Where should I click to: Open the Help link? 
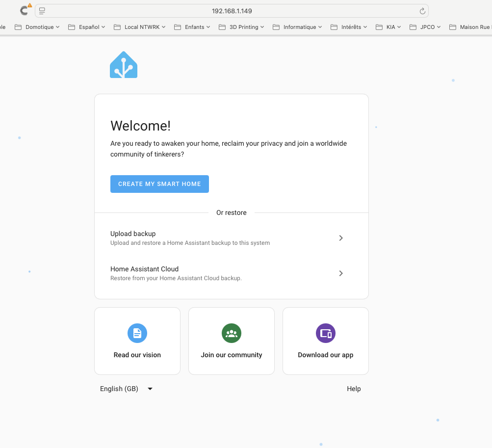point(354,389)
